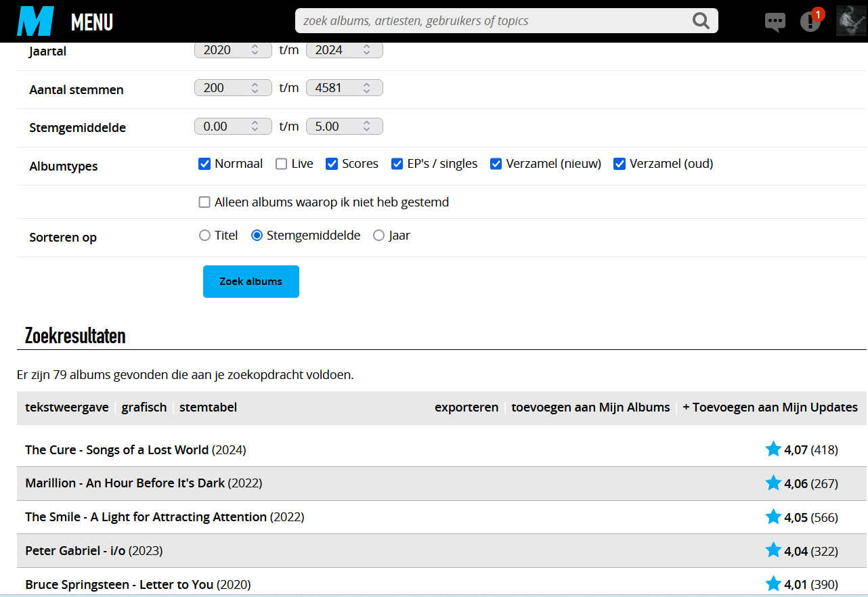
Task: Click the 4,06 (267) rating text
Action: tap(811, 484)
